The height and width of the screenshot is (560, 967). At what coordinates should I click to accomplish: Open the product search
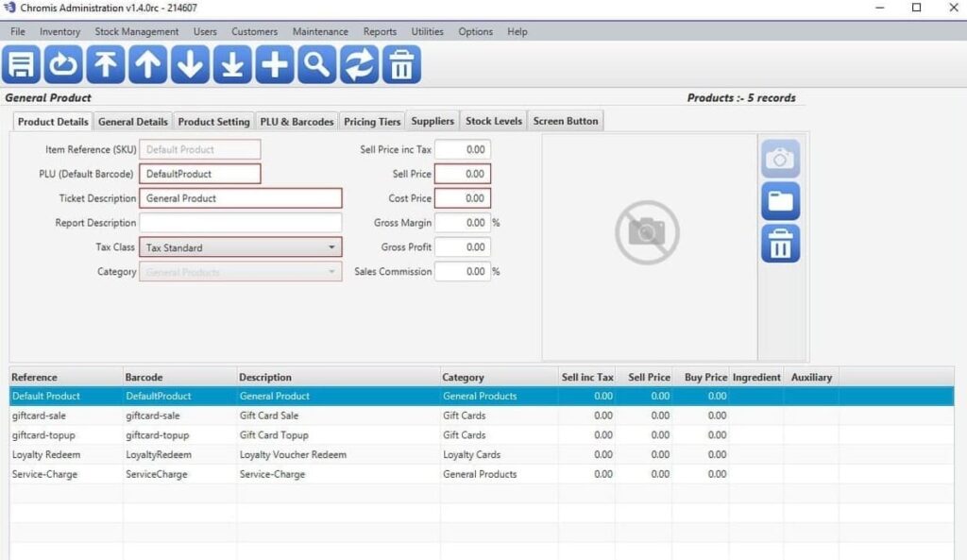(316, 65)
